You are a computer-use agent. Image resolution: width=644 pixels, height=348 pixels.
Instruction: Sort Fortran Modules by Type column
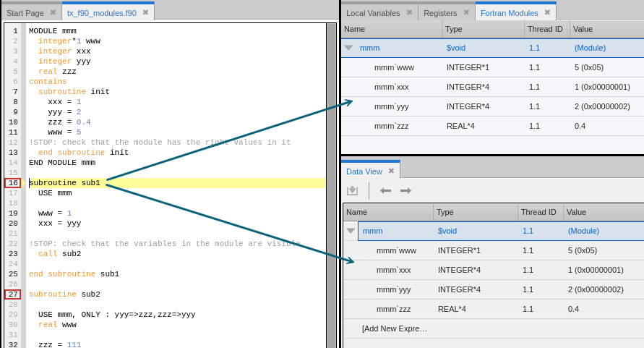point(482,29)
